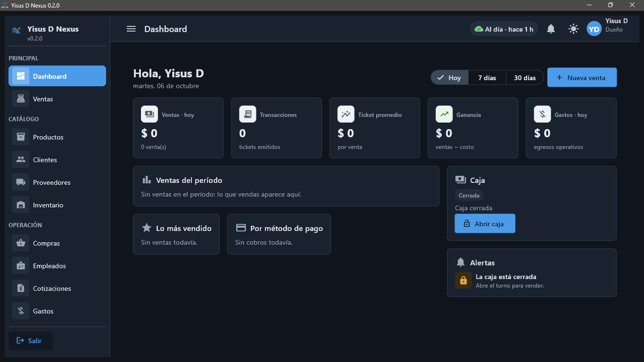
Task: Select the 30 días period filter
Action: (525, 77)
